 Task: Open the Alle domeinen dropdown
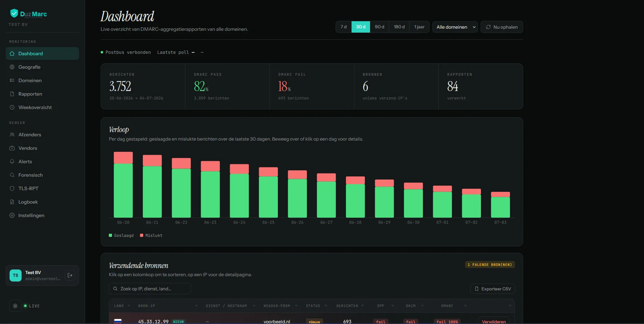(455, 27)
